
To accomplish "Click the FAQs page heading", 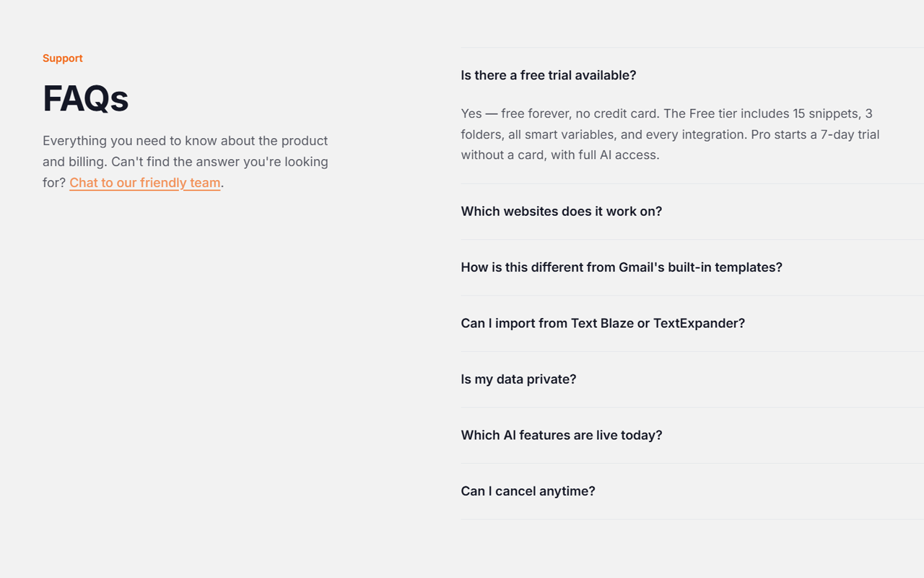I will (85, 99).
